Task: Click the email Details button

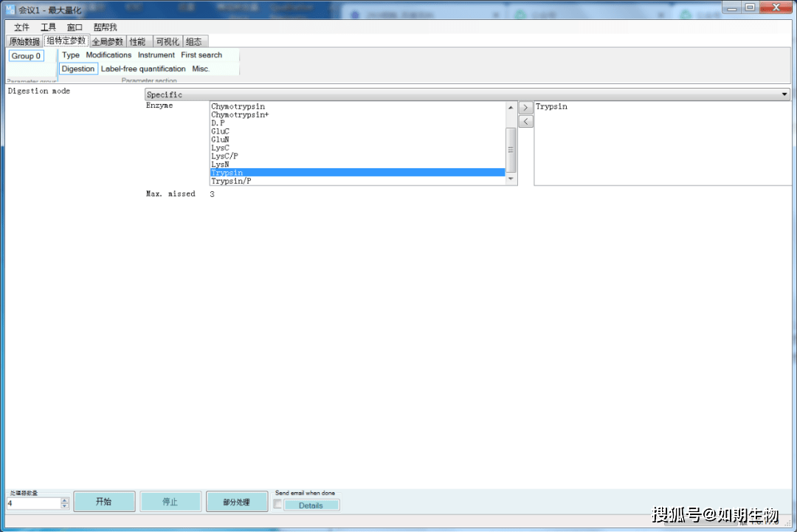Action: click(311, 505)
